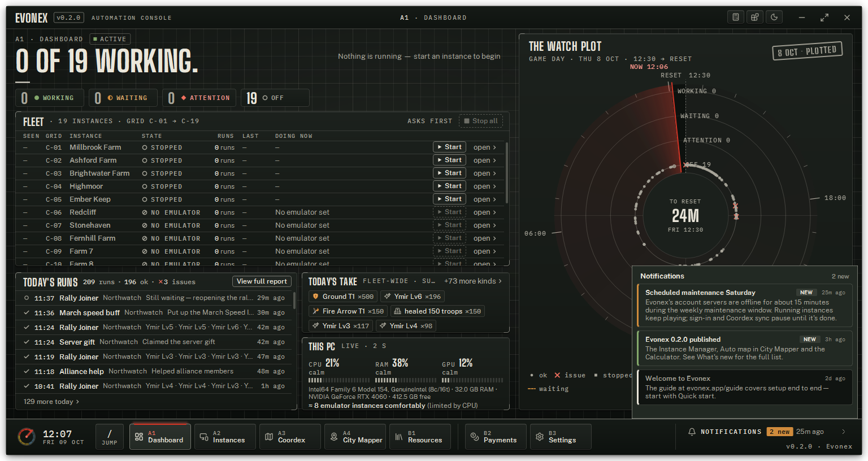Click View full report button
Image resolution: width=868 pixels, height=461 pixels.
click(x=262, y=281)
